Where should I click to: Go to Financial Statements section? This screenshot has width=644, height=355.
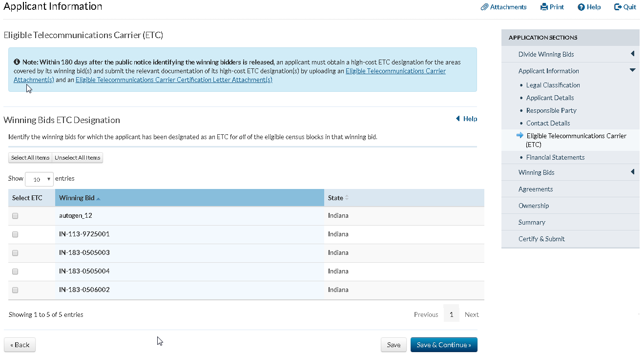click(x=555, y=157)
